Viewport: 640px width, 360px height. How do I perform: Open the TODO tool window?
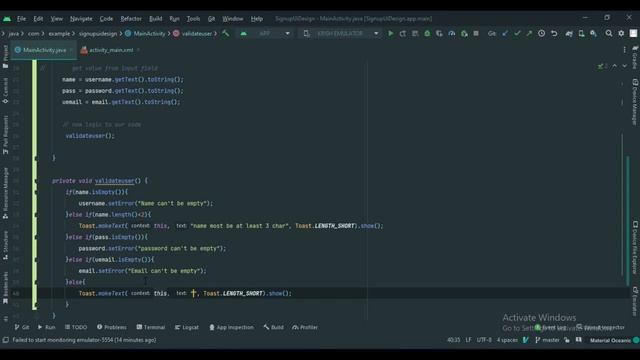coord(76,327)
